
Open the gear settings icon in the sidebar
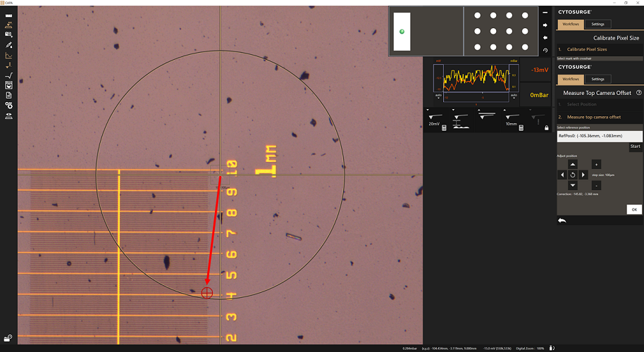[x=8, y=106]
